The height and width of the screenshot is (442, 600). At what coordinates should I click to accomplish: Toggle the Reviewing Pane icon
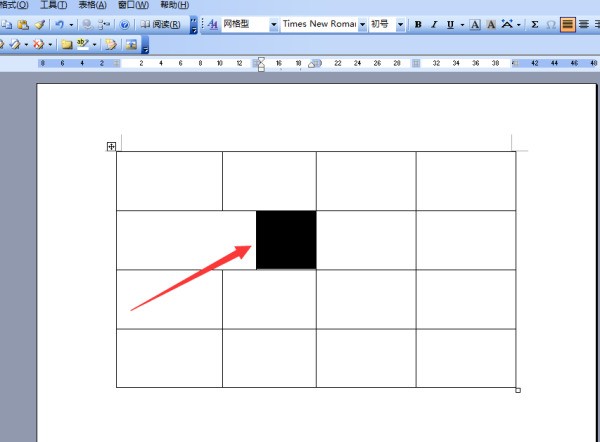[x=131, y=44]
